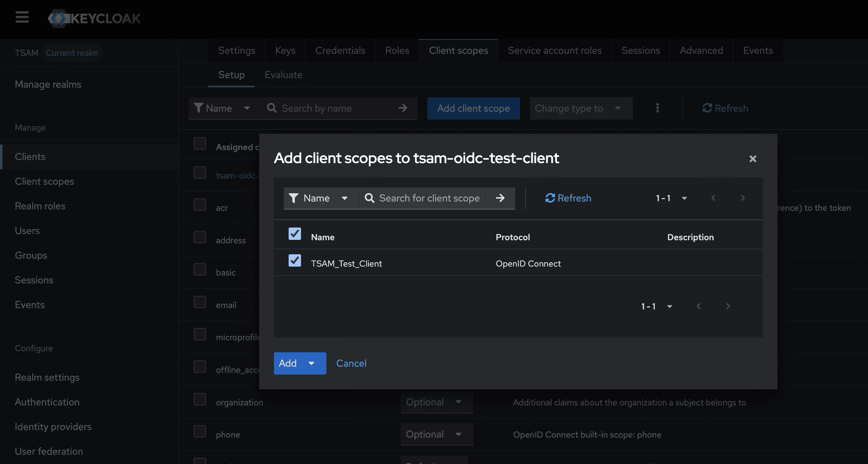Toggle the email row checkbox
The height and width of the screenshot is (464, 868).
200,302
